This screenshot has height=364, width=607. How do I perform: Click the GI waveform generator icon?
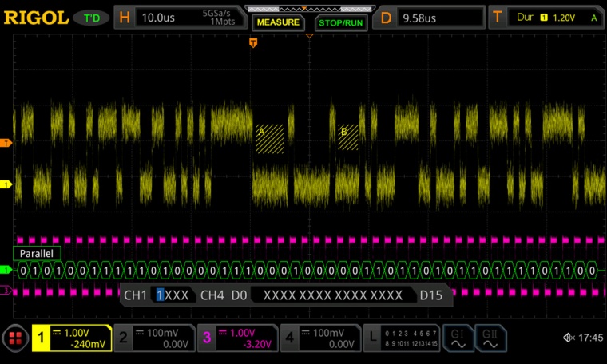click(x=458, y=338)
